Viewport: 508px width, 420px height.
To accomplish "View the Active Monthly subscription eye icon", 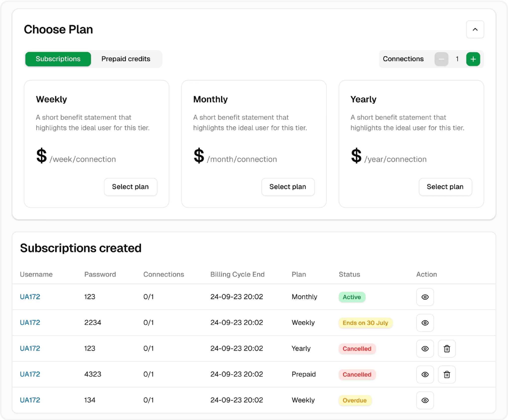I will (425, 297).
